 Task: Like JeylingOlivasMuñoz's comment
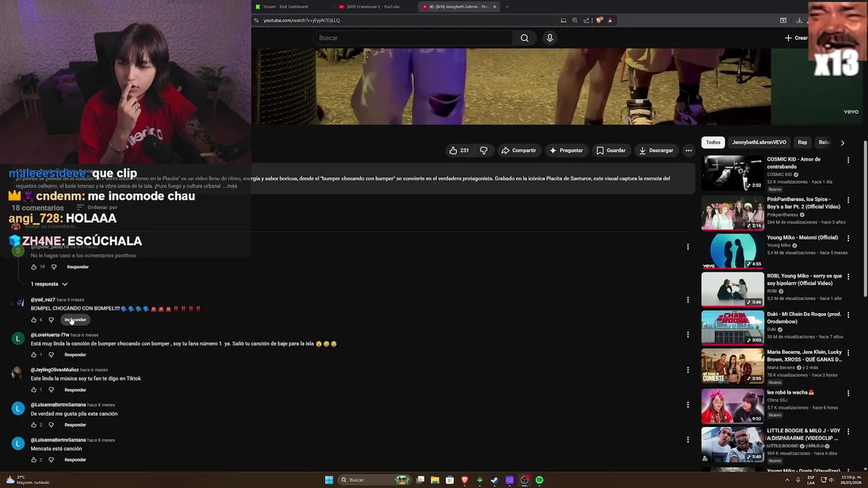34,390
